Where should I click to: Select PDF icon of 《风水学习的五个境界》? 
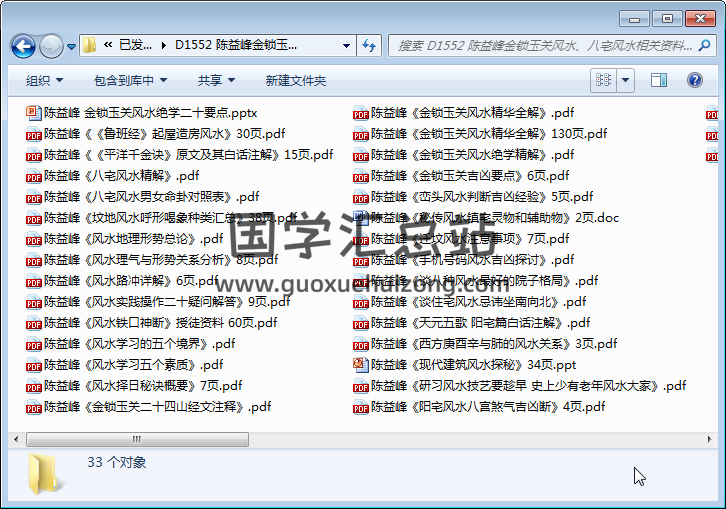(x=33, y=345)
